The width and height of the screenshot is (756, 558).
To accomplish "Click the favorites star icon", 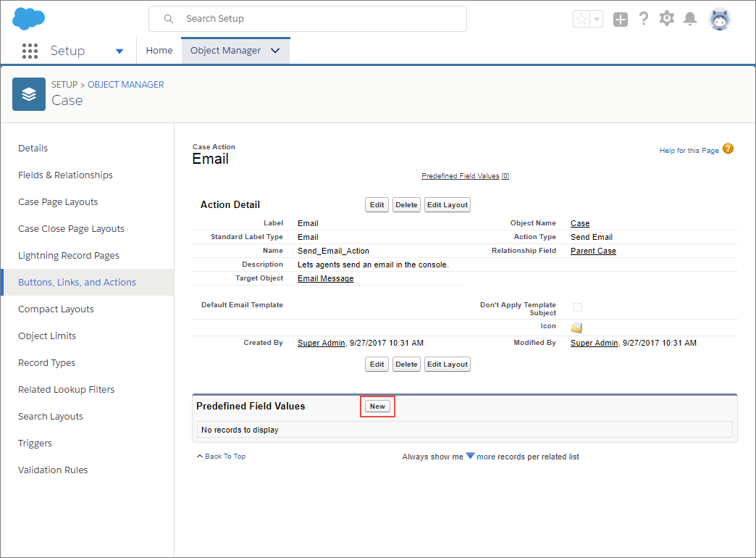I will point(581,20).
